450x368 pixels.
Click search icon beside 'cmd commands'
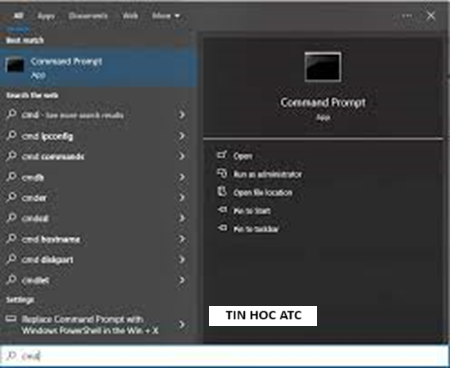[x=11, y=156]
